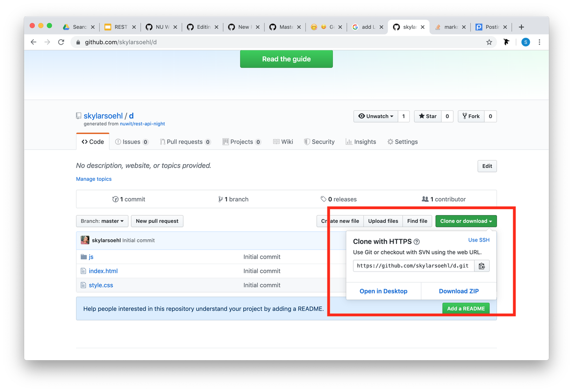The height and width of the screenshot is (392, 573).
Task: Fork the repository
Action: pyautogui.click(x=471, y=116)
